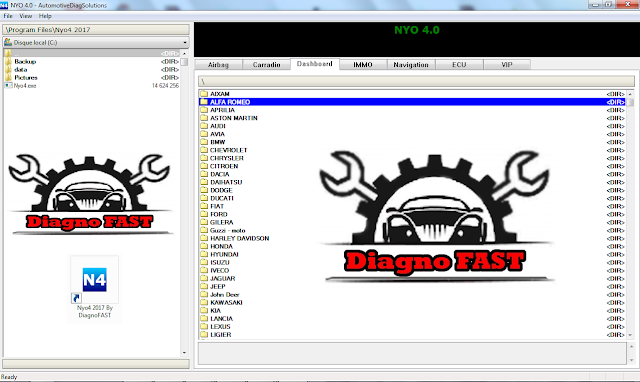Click the Backup folder icon

(8, 61)
